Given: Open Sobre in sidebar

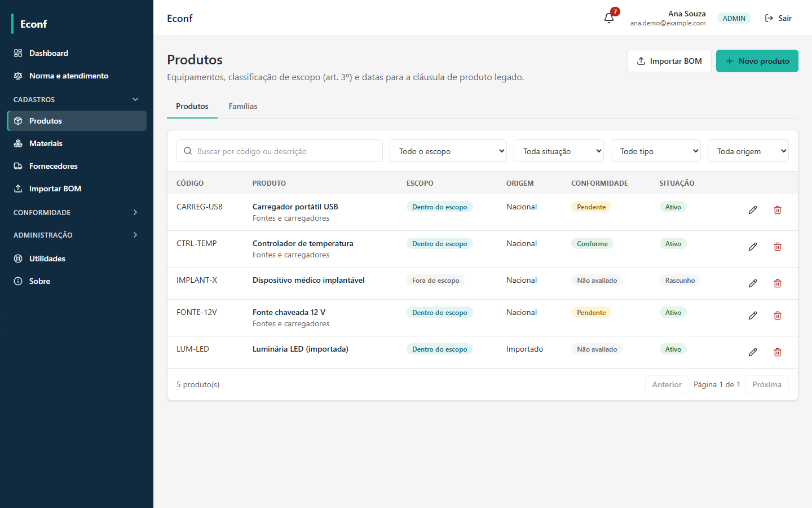Looking at the screenshot, I should pyautogui.click(x=77, y=281).
